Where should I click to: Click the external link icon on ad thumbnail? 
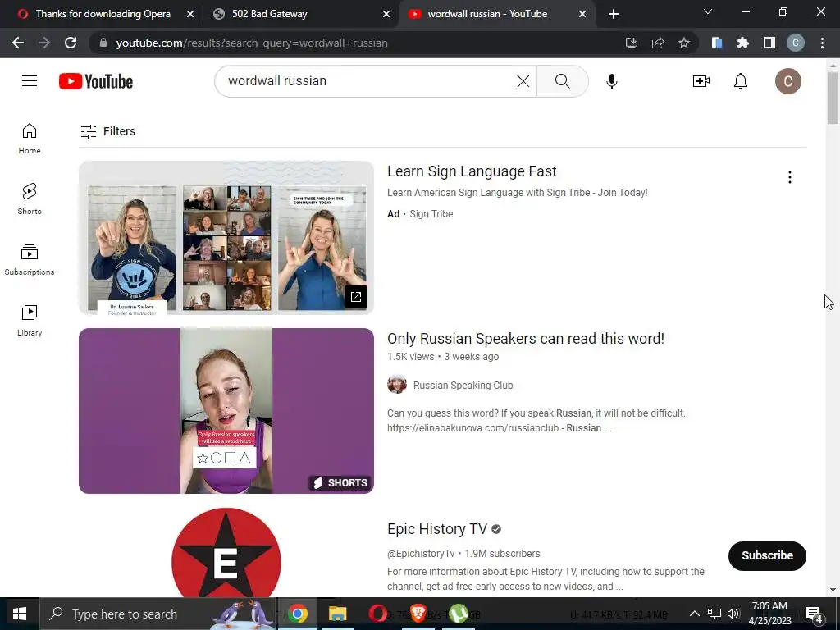click(x=356, y=297)
